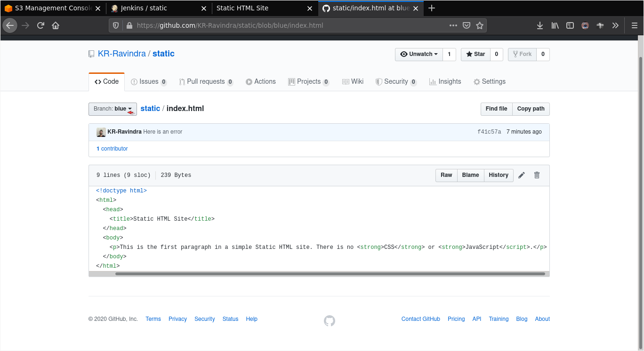644x351 pixels.
Task: Switch to Jenkins / static tab
Action: tap(159, 8)
